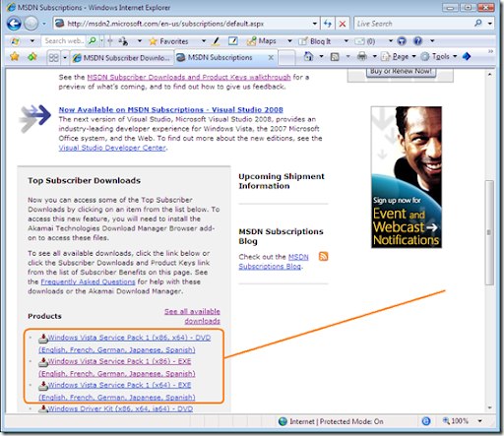The height and width of the screenshot is (436, 504).
Task: Expand the zoom level dropdown arrow
Action: (479, 421)
